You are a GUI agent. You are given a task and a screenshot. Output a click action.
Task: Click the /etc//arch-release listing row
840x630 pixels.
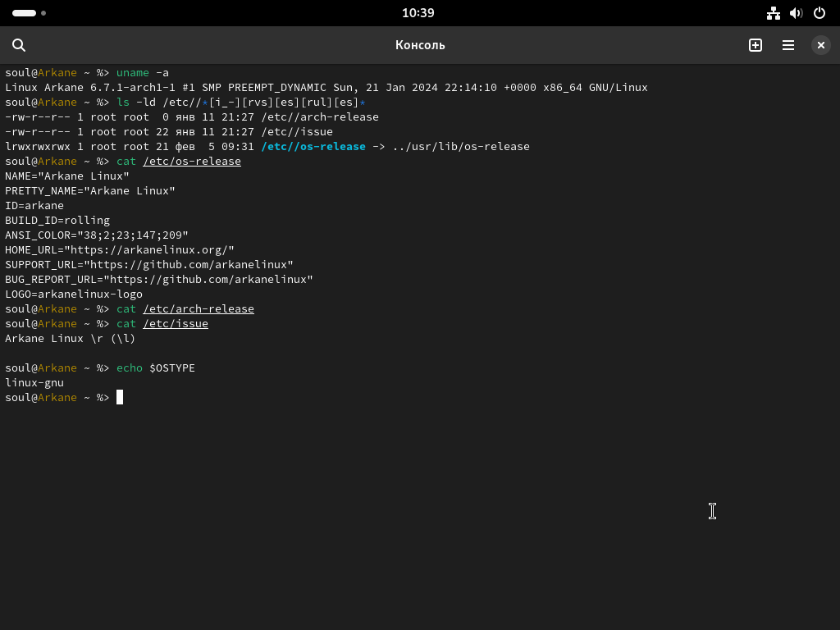tap(192, 117)
